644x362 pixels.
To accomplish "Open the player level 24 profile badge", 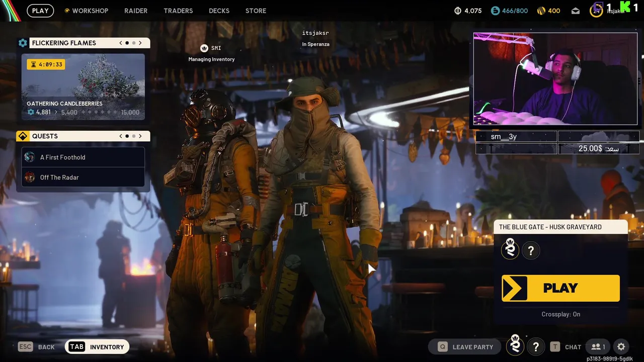I will point(596,11).
